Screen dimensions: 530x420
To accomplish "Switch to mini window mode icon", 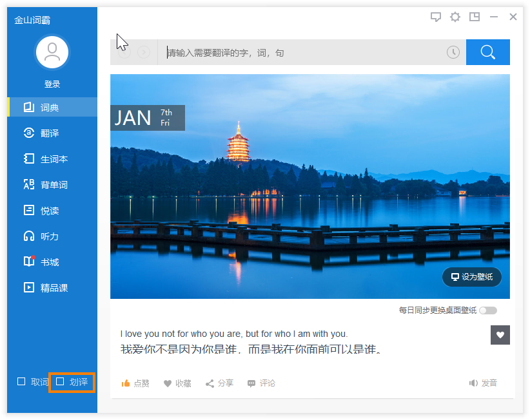I will [475, 17].
